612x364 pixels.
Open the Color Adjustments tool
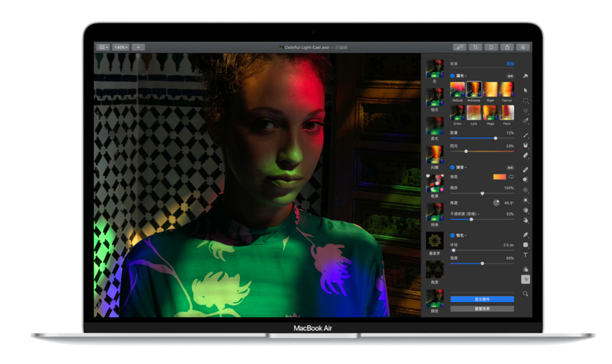coord(525,269)
